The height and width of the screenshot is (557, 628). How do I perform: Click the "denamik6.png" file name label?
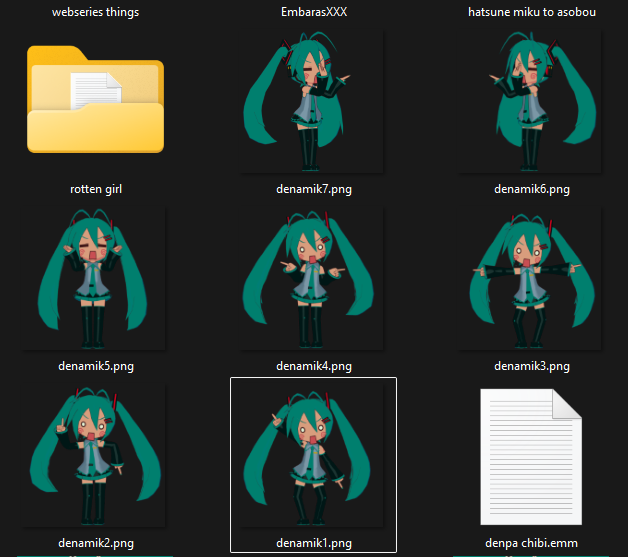[532, 189]
